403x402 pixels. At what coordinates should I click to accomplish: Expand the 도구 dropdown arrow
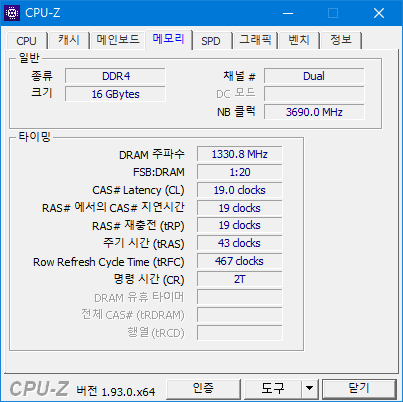pyautogui.click(x=310, y=388)
